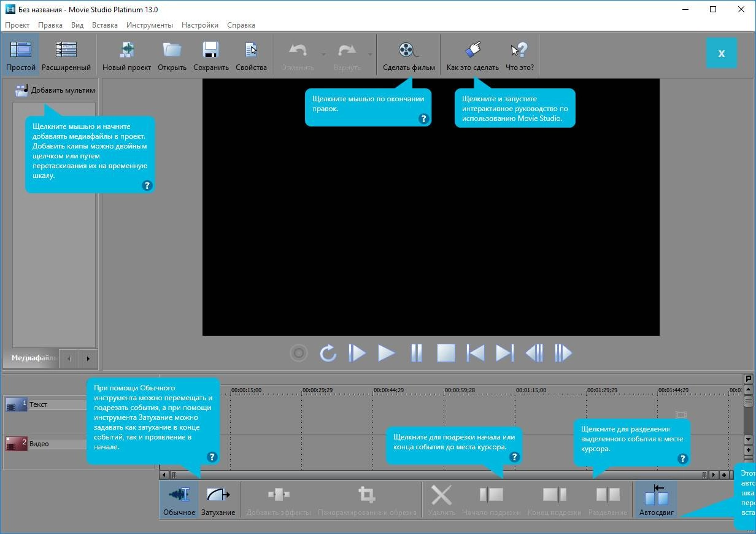Viewport: 756px width, 534px height.
Task: Click the Видео track number icon
Action: (16, 444)
